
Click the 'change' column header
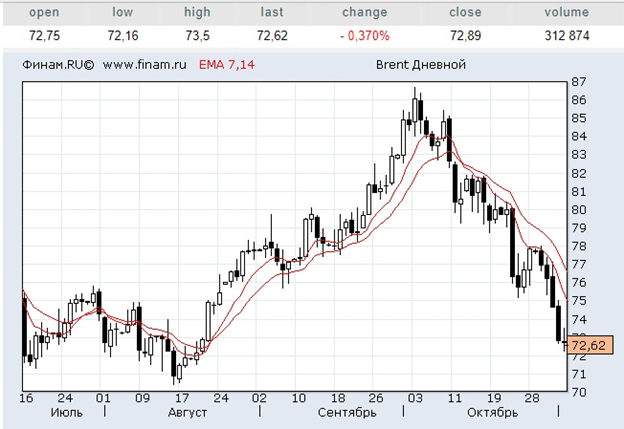(365, 12)
